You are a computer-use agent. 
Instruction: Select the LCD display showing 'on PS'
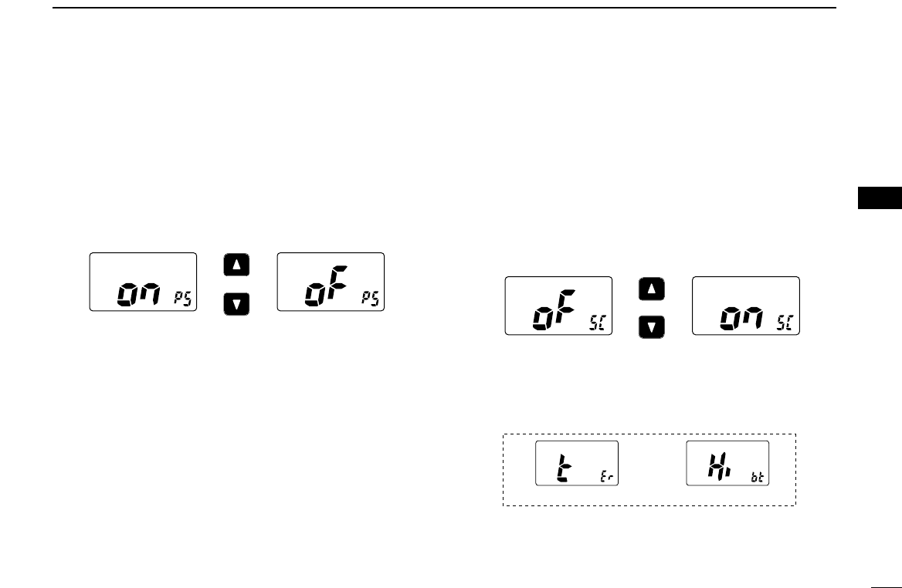click(x=143, y=282)
